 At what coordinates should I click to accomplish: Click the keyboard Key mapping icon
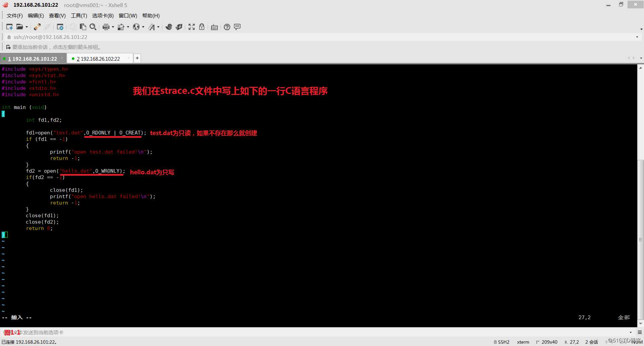(x=214, y=27)
